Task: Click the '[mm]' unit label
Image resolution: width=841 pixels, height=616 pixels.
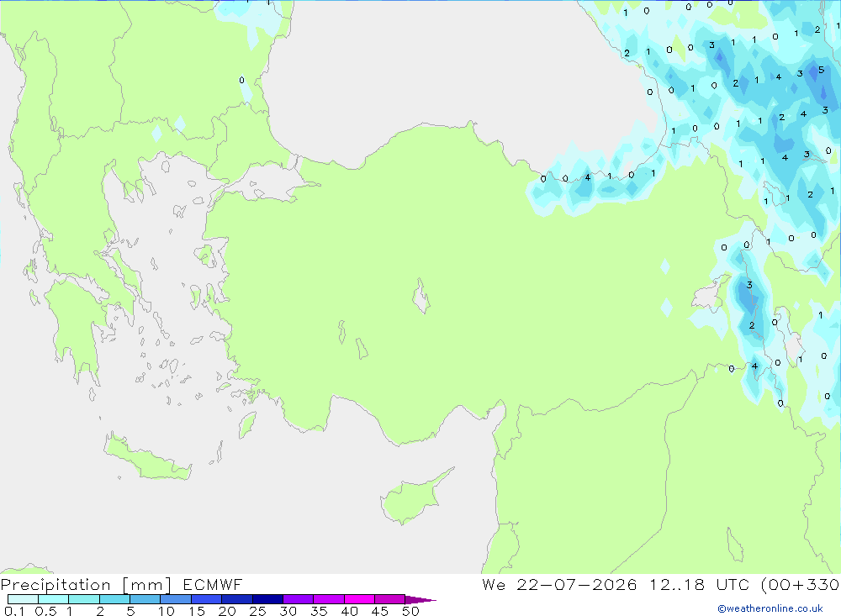Action: pos(147,585)
